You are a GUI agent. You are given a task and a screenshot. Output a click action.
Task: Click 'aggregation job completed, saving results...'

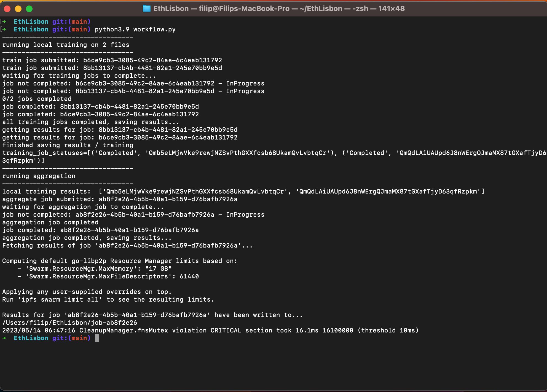[87, 238]
